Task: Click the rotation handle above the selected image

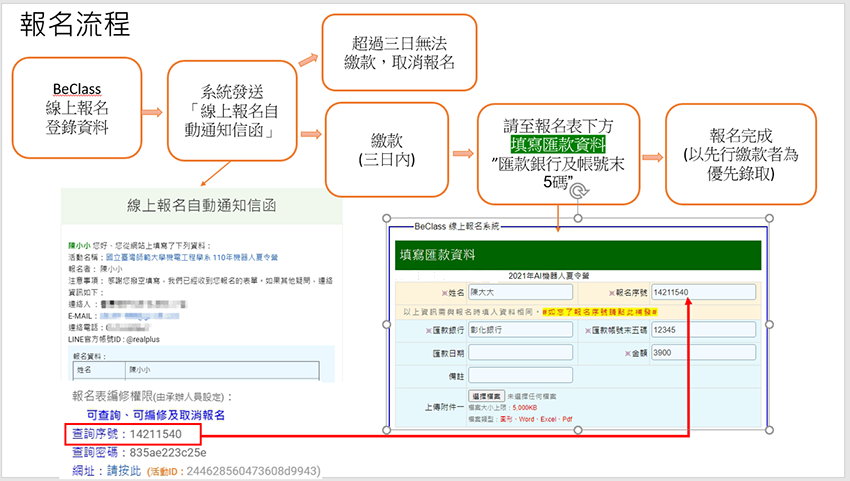Action: [x=579, y=191]
